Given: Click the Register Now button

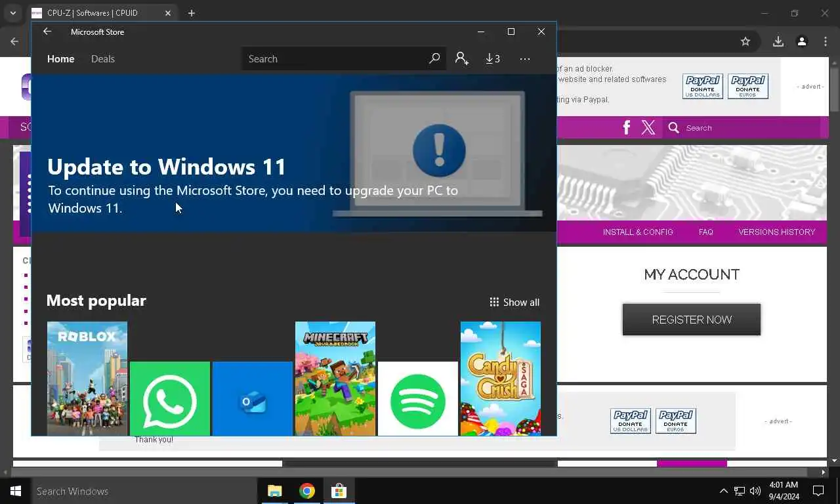Looking at the screenshot, I should pos(692,320).
